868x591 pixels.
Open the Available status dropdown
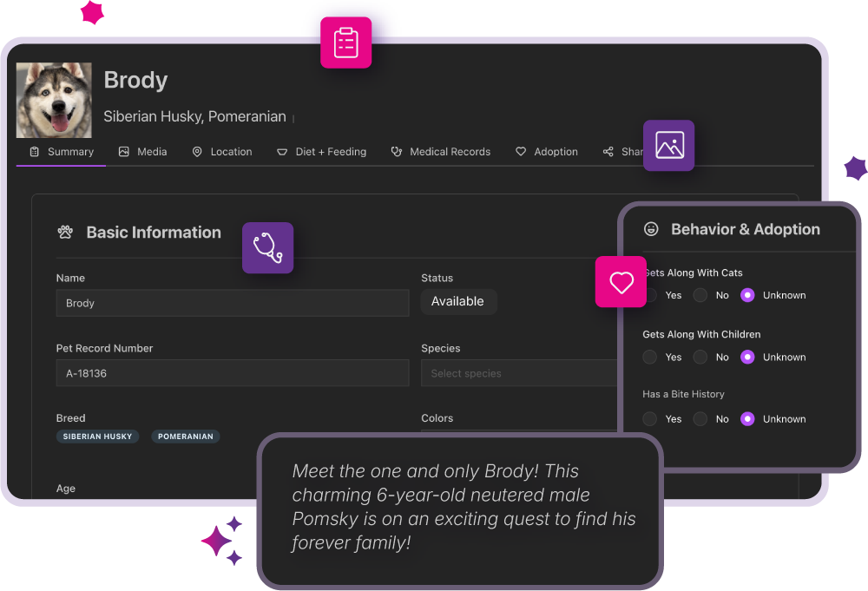coord(459,302)
